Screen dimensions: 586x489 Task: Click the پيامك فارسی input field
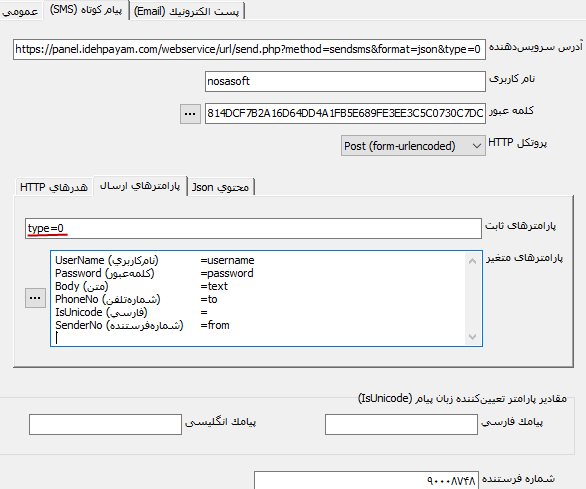coord(401,424)
